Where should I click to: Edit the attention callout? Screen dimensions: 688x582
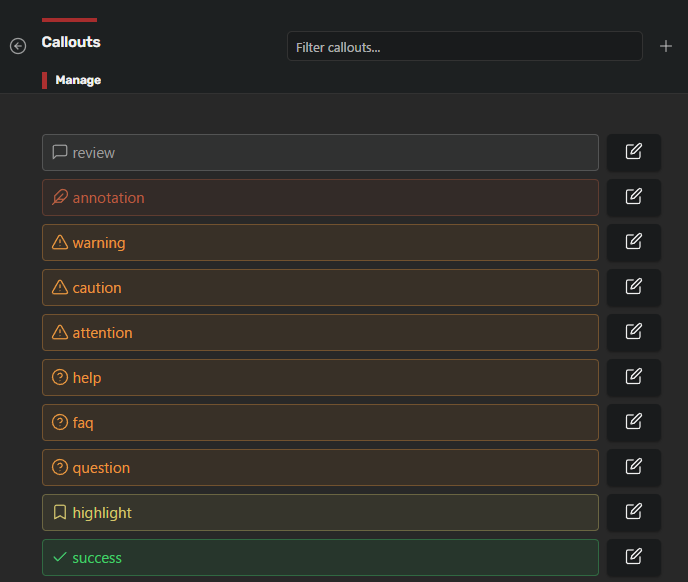coord(634,332)
